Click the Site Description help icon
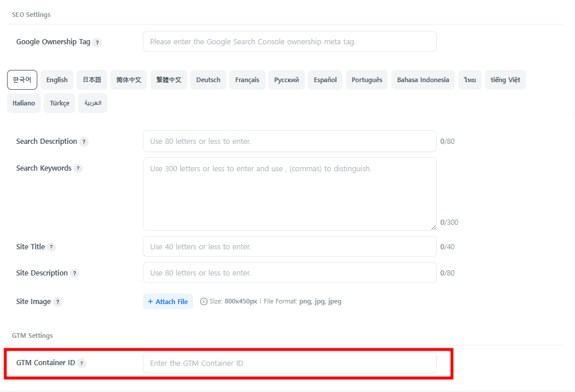The width and height of the screenshot is (575, 392). tap(75, 273)
